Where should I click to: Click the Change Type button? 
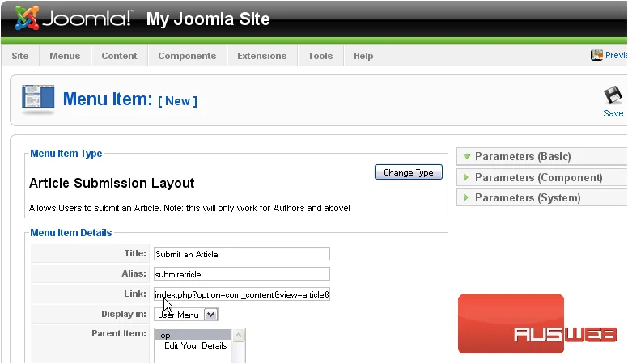409,172
